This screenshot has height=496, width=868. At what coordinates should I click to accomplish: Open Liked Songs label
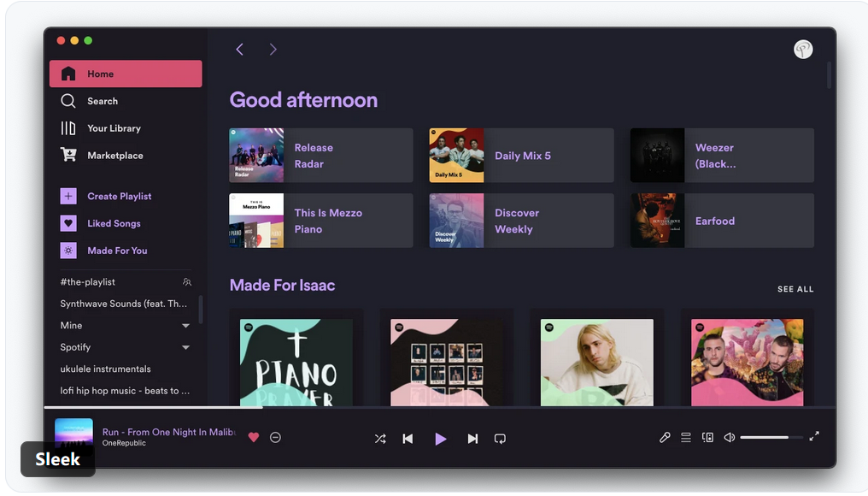tap(114, 223)
